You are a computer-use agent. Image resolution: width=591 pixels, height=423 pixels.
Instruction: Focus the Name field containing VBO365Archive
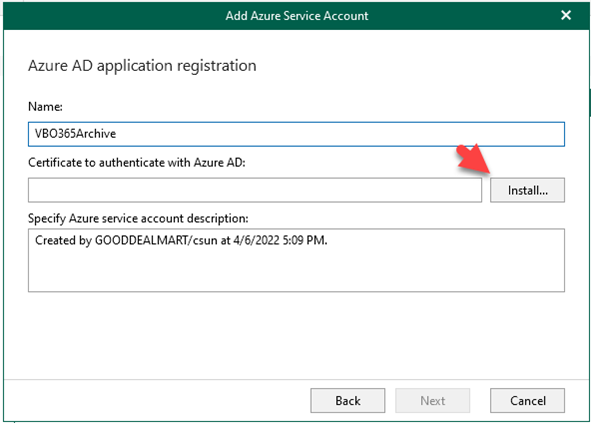click(x=296, y=134)
